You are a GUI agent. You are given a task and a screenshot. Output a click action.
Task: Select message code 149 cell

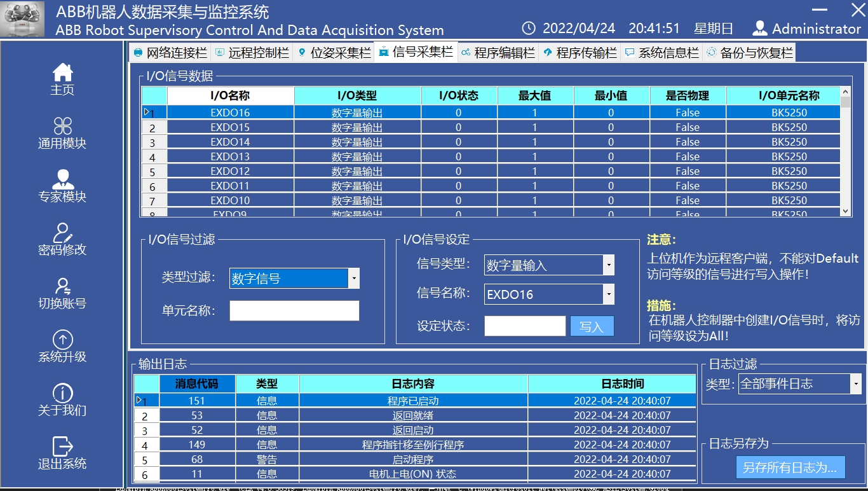click(197, 445)
